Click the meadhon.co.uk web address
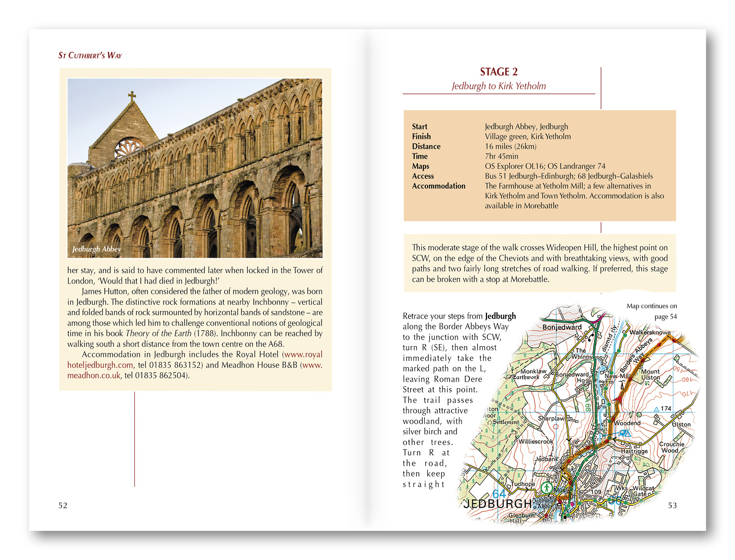The width and height of the screenshot is (735, 560). click(94, 375)
